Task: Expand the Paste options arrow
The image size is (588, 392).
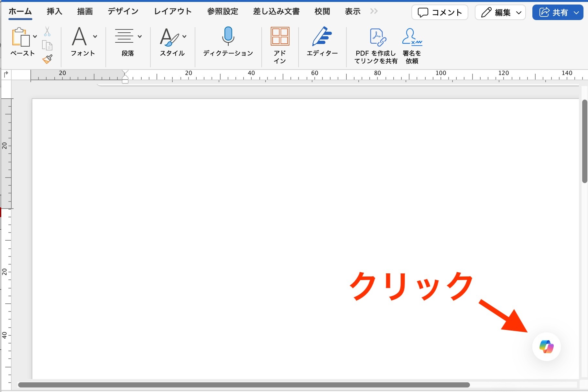Action: [x=35, y=37]
